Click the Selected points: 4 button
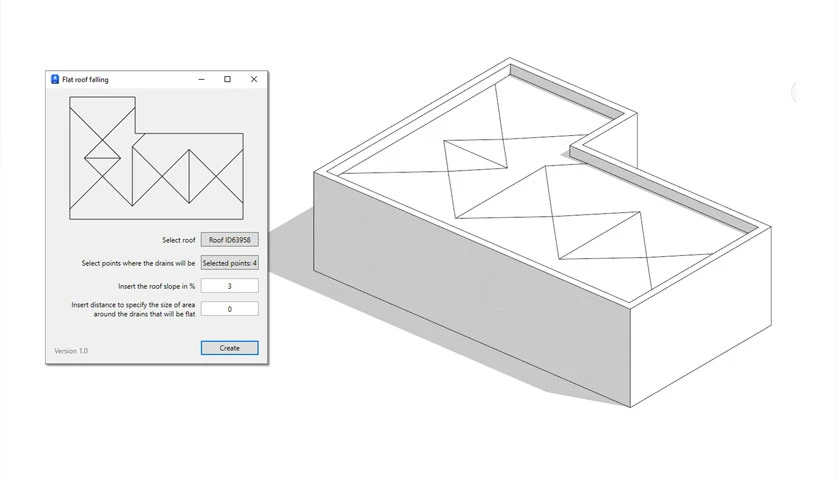 coord(230,263)
